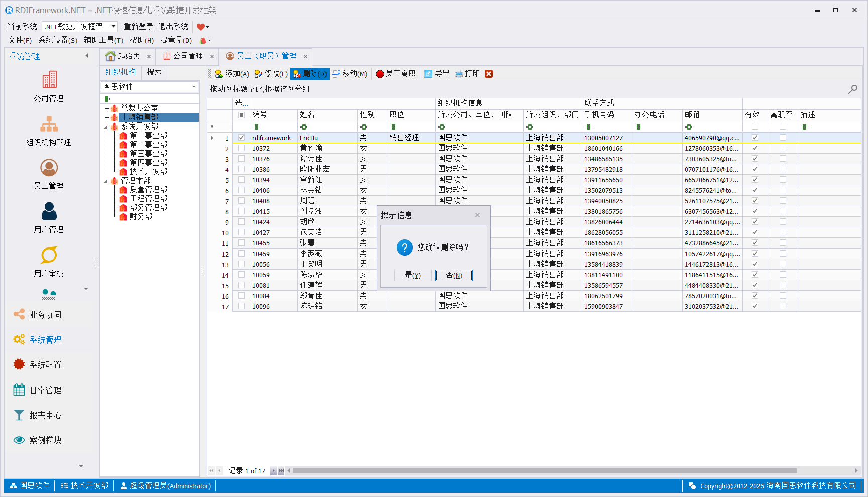868x497 pixels.
Task: Open the 当前系统 combo box
Action: pos(113,27)
